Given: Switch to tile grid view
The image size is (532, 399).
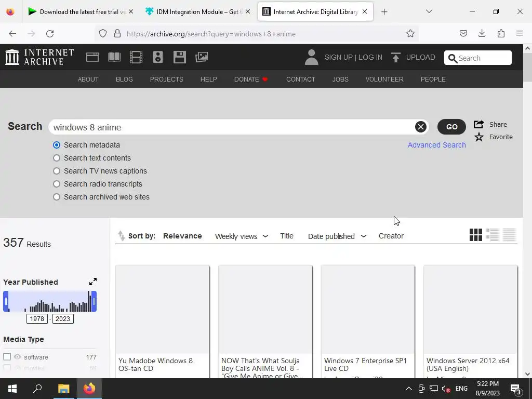Looking at the screenshot, I should [476, 235].
